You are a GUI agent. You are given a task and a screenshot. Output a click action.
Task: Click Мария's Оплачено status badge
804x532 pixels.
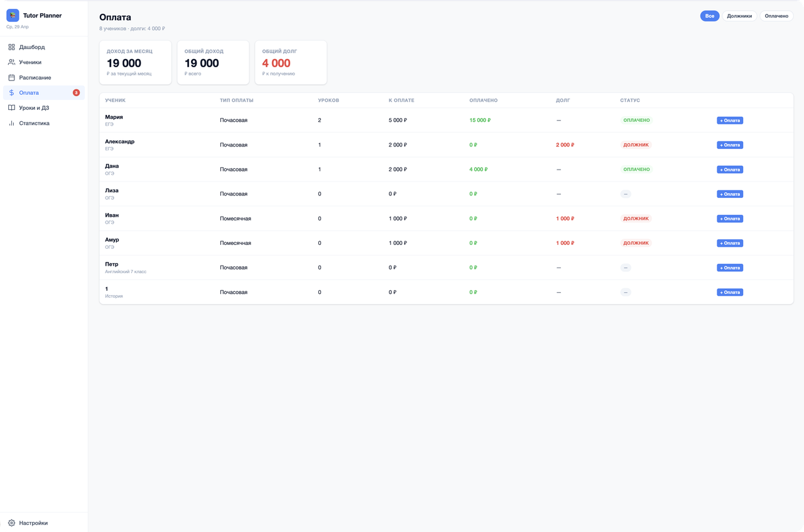[x=636, y=120]
